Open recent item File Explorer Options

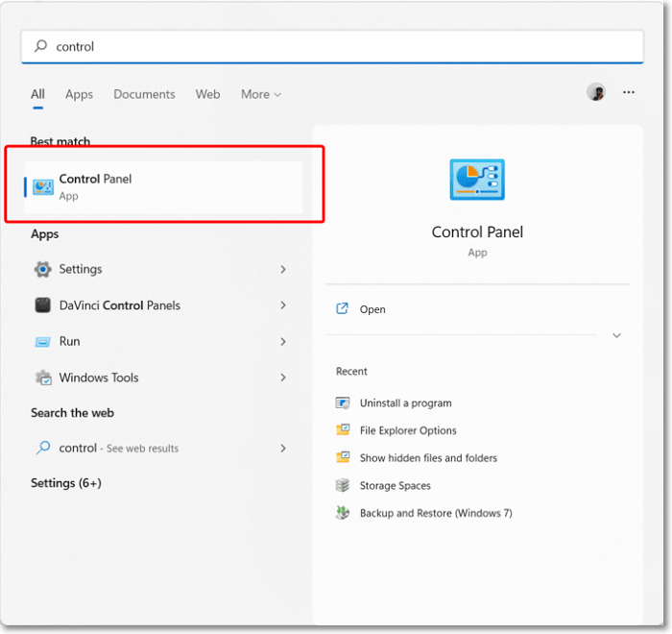(408, 430)
